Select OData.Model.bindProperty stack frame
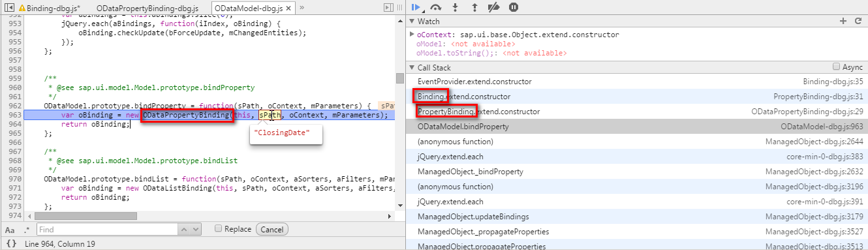The height and width of the screenshot is (250, 868). pos(636,127)
